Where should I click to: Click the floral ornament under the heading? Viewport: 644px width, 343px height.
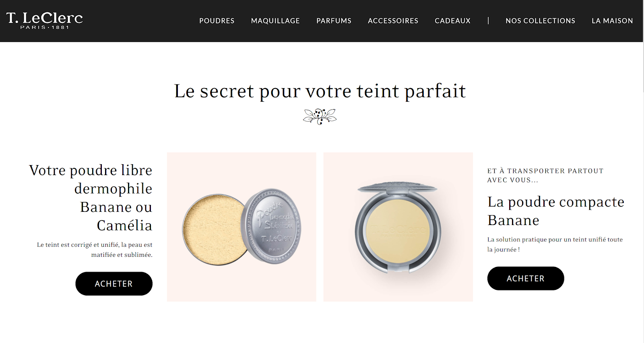point(320,116)
